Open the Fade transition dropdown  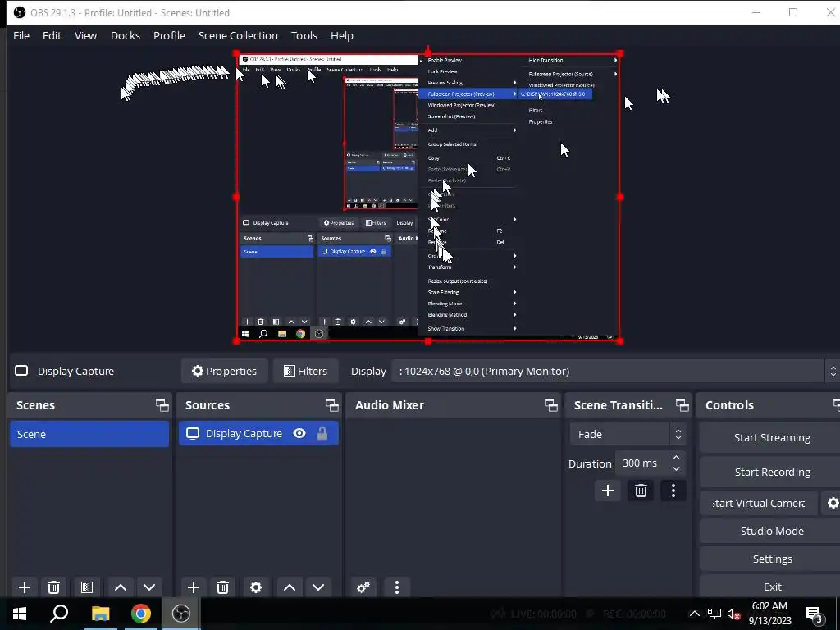(x=628, y=434)
